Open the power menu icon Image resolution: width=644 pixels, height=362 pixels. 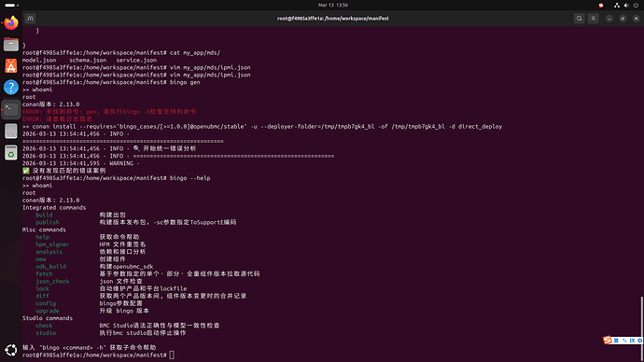click(x=636, y=5)
